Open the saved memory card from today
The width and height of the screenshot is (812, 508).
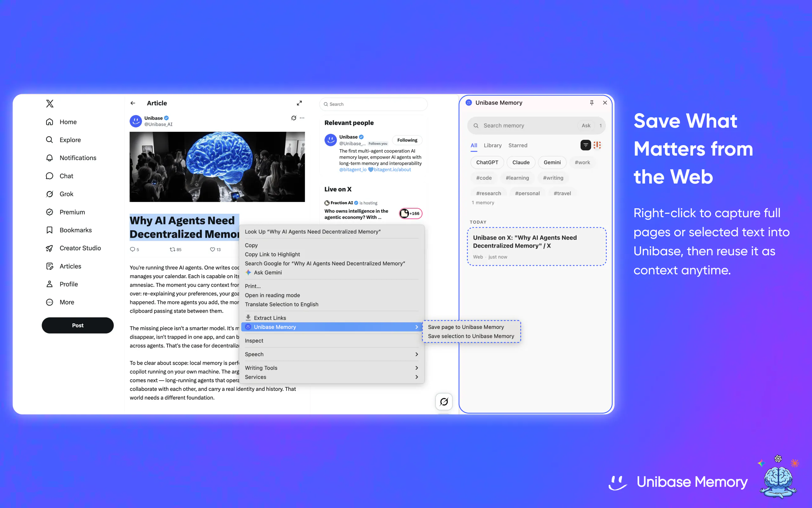tap(537, 247)
